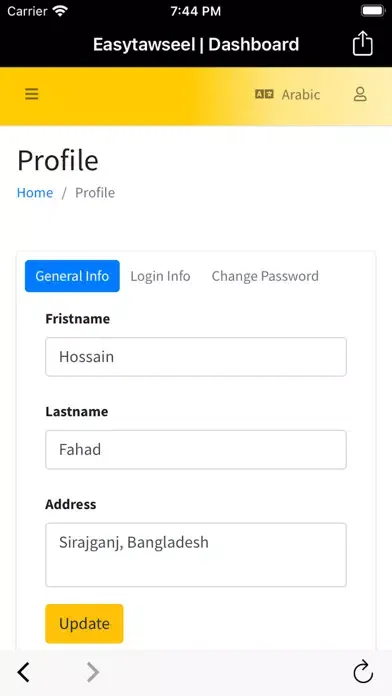392x696 pixels.
Task: Tap the Wi-Fi status icon
Action: (61, 11)
